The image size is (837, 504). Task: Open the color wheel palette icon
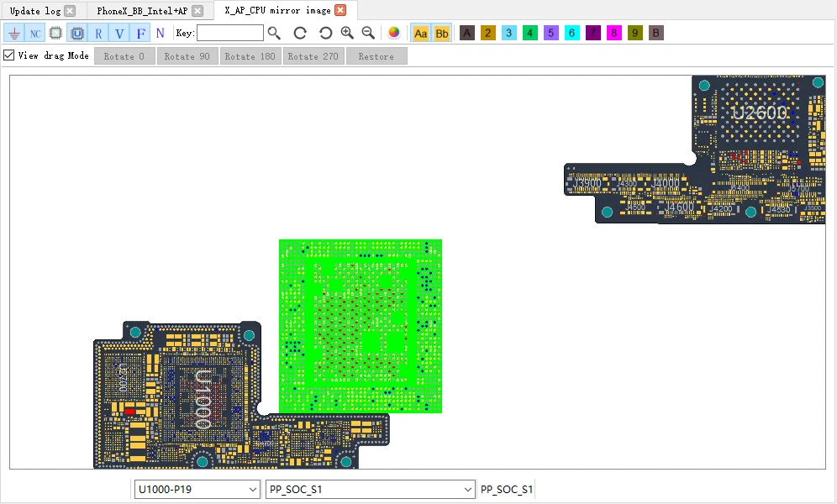[x=394, y=34]
